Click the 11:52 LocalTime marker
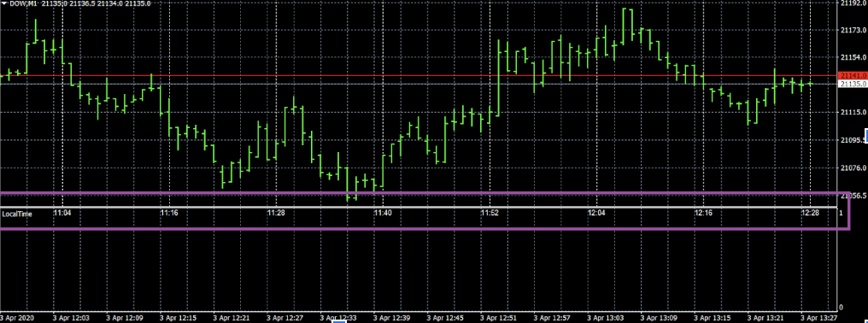The width and height of the screenshot is (868, 323). (x=490, y=213)
